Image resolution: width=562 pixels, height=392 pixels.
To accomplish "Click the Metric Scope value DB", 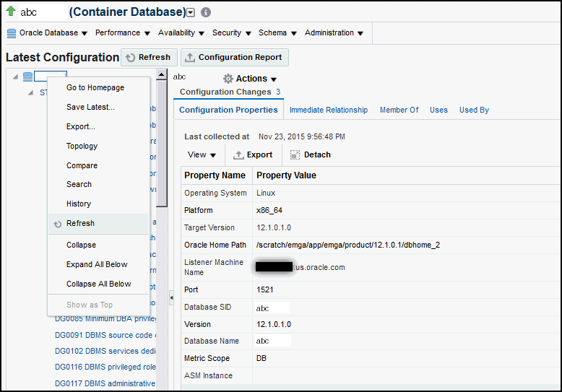I will 261,358.
